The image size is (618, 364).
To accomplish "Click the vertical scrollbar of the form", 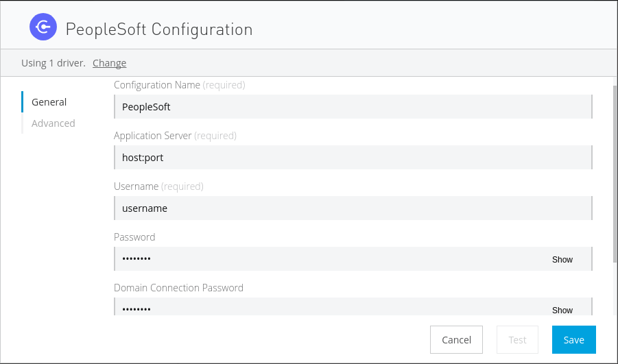I will 615,171.
